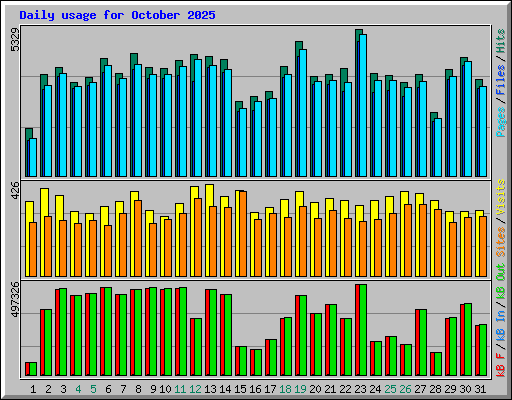Image resolution: width=512 pixels, height=400 pixels.
Task: Click day label 10 on the axis
Action: coord(165,389)
